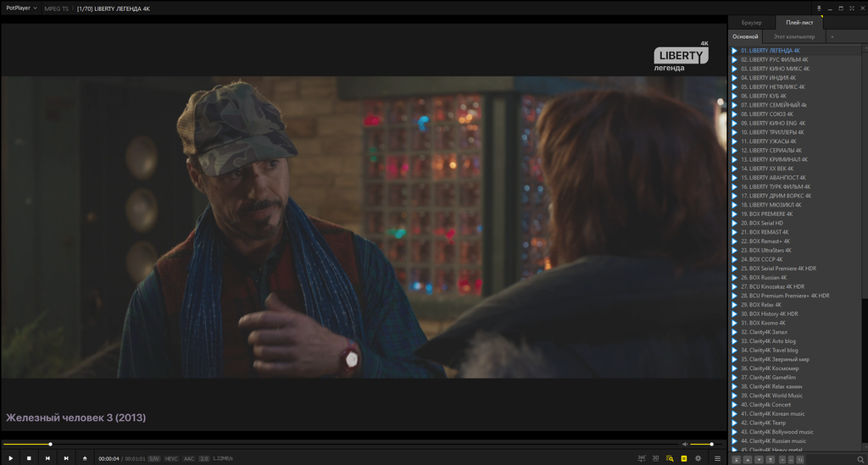The height and width of the screenshot is (465, 868).
Task: Start playback with the Play button
Action: click(x=10, y=458)
